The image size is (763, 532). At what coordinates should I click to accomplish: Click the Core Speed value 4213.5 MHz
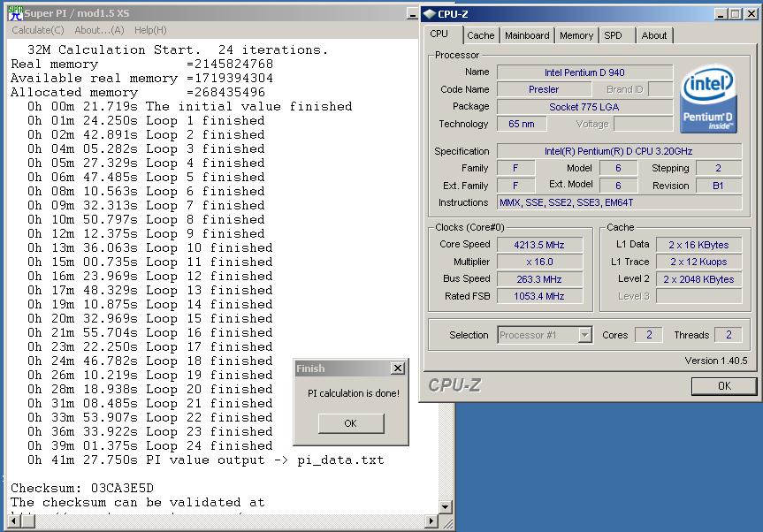coord(539,245)
